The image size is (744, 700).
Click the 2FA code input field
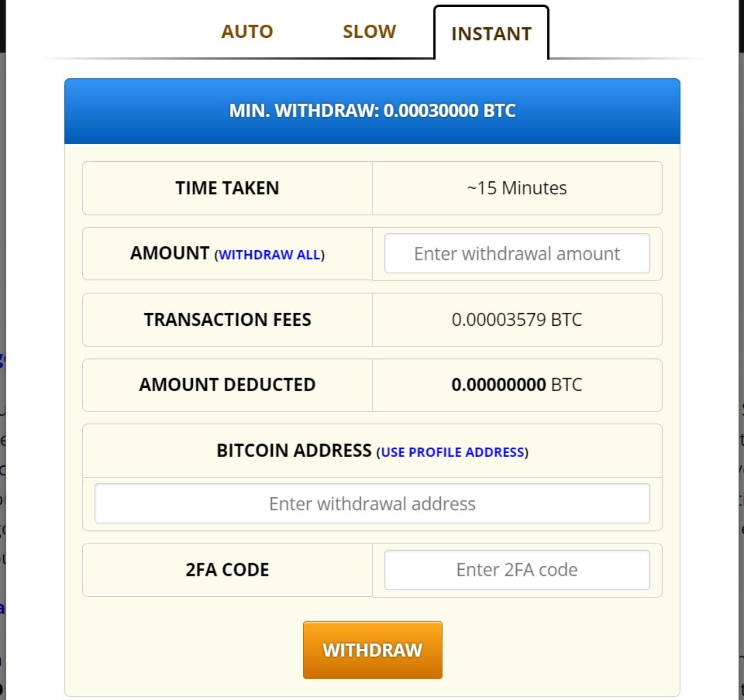[516, 569]
